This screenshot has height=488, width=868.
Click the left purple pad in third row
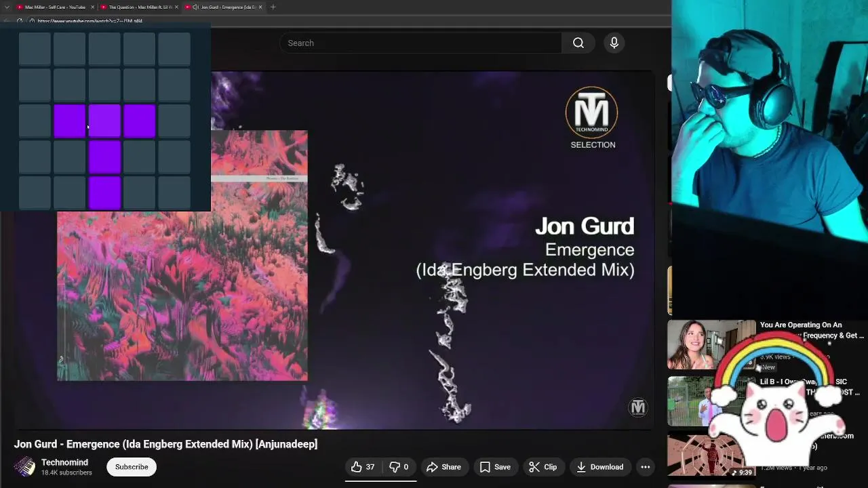click(x=70, y=121)
